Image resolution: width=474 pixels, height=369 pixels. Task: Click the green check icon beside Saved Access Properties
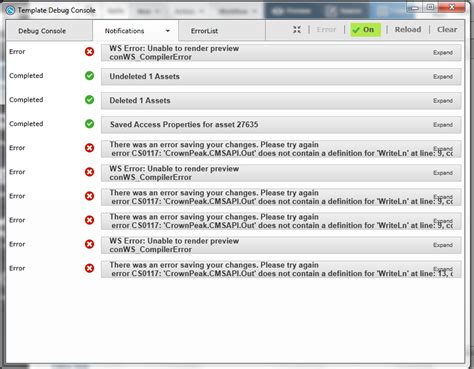point(89,124)
